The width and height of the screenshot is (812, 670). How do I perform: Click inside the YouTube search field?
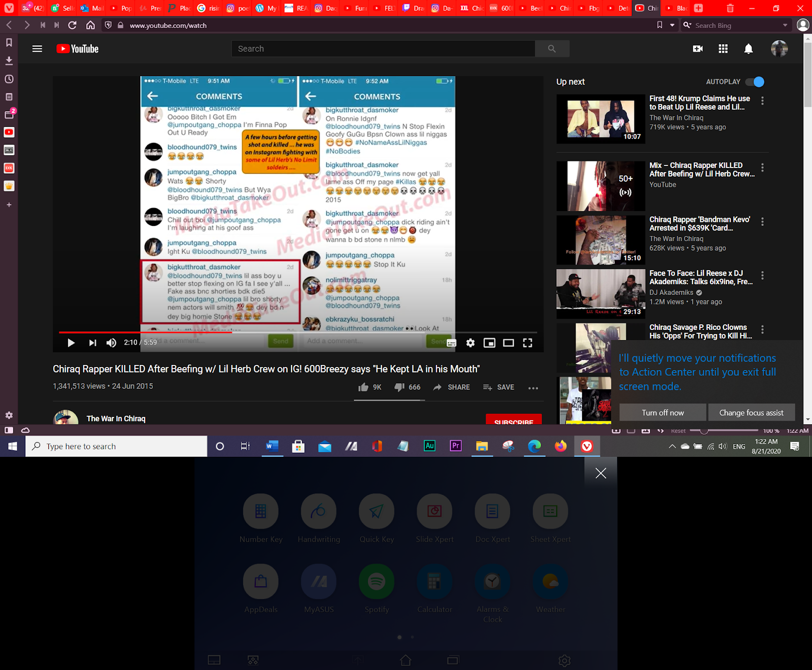(x=383, y=49)
